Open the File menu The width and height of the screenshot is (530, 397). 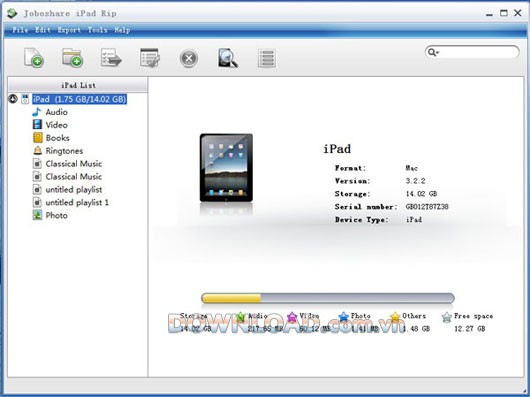(20, 30)
